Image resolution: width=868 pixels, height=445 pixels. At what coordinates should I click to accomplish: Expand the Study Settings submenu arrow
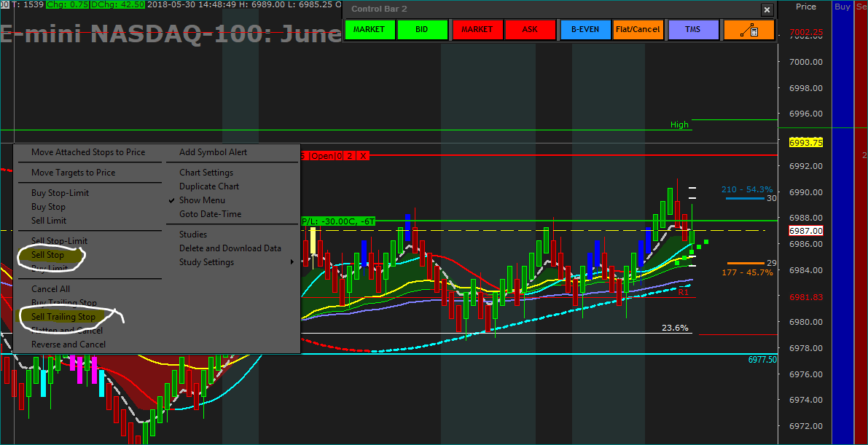click(x=292, y=262)
